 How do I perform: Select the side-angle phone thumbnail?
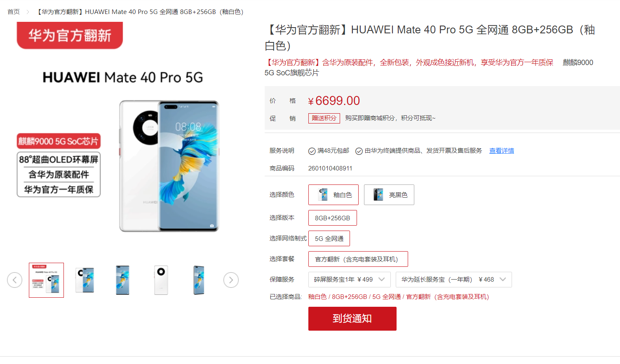(199, 280)
